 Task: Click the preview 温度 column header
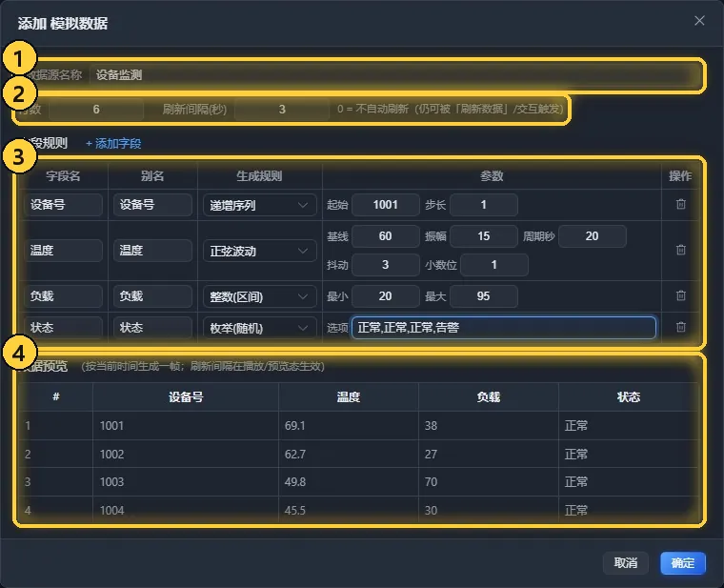pyautogui.click(x=349, y=396)
